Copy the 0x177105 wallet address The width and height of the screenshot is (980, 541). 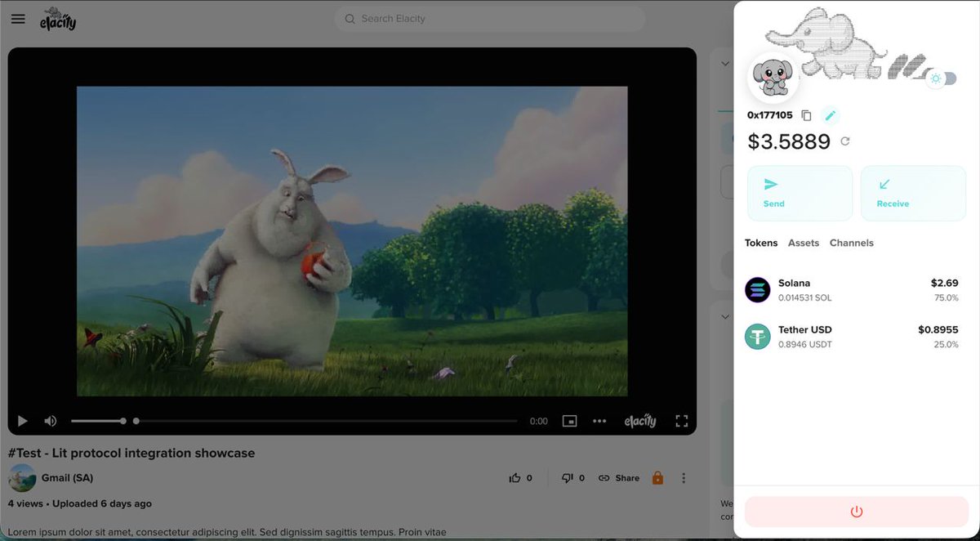[806, 115]
